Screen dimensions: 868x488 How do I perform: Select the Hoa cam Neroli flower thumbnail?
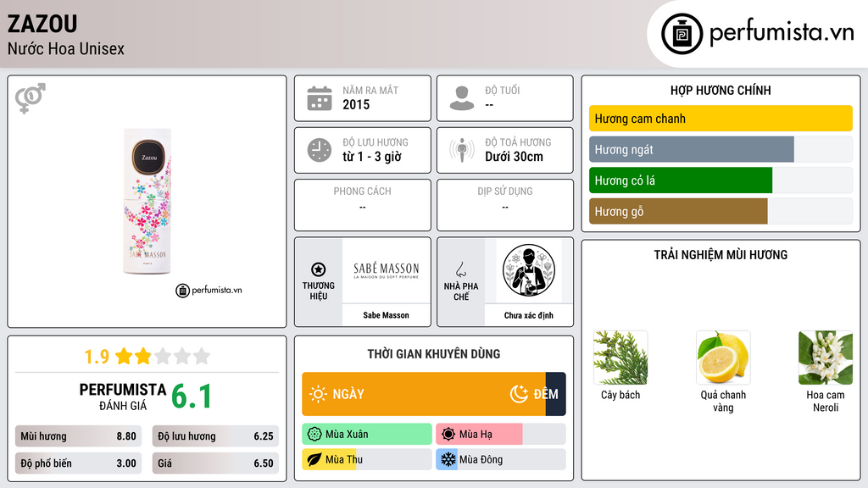point(826,358)
